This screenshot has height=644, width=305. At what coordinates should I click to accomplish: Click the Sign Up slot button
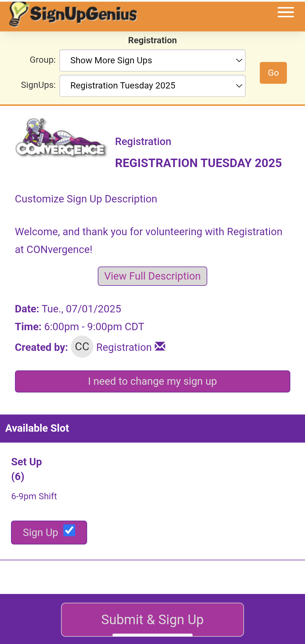click(40, 533)
